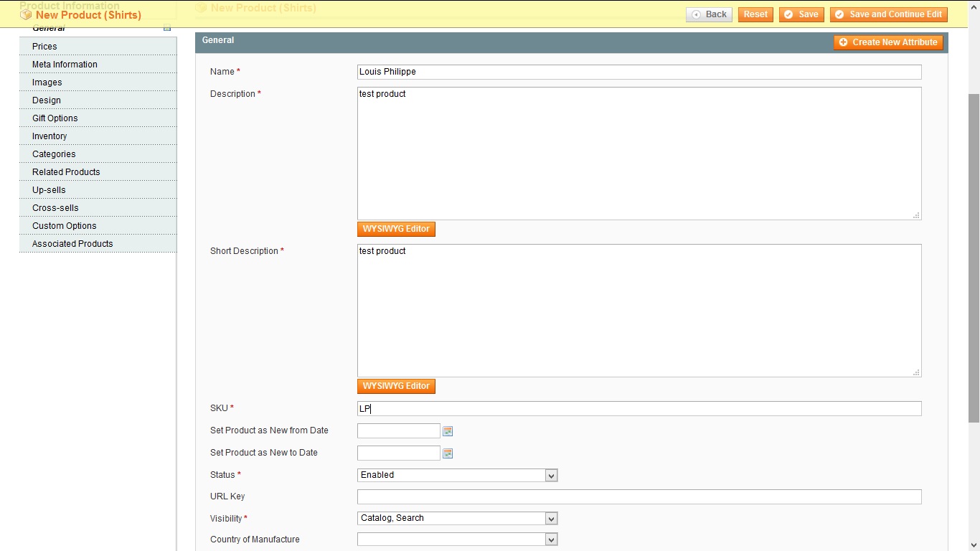
Task: Click the Save button
Action: 801,14
